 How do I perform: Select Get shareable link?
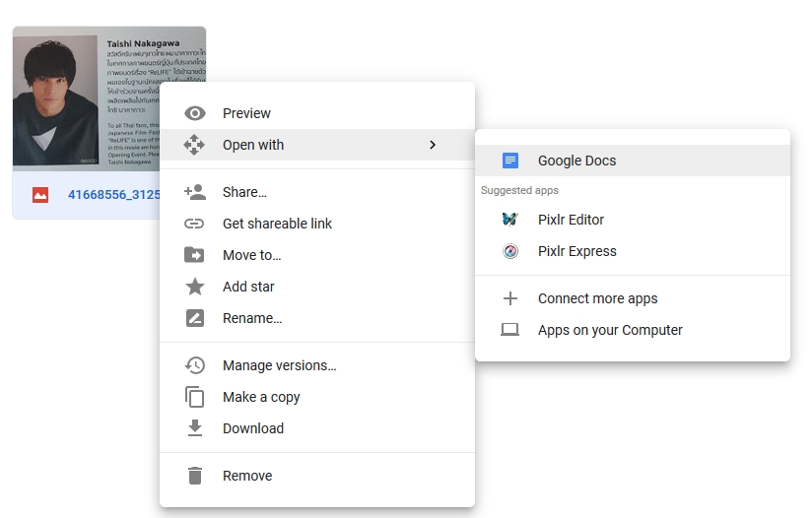coord(277,224)
